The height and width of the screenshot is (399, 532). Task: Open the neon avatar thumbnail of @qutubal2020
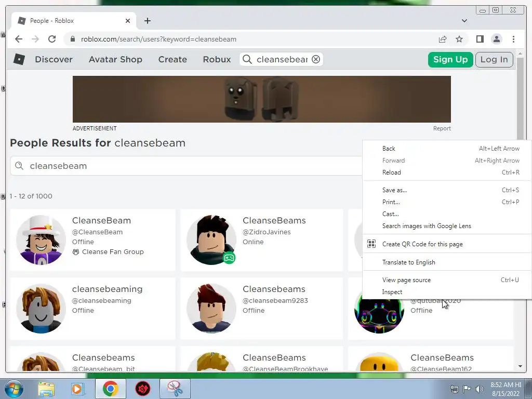(379, 315)
